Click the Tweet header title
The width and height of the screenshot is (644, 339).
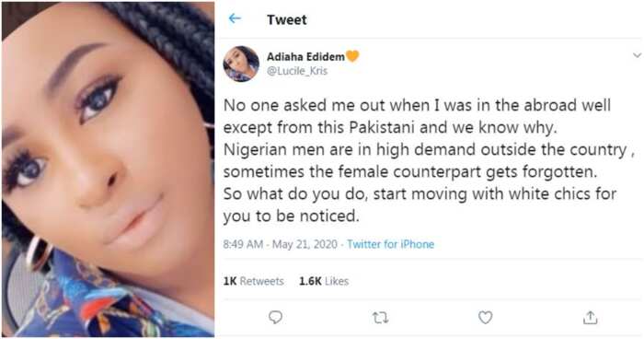pyautogui.click(x=287, y=19)
